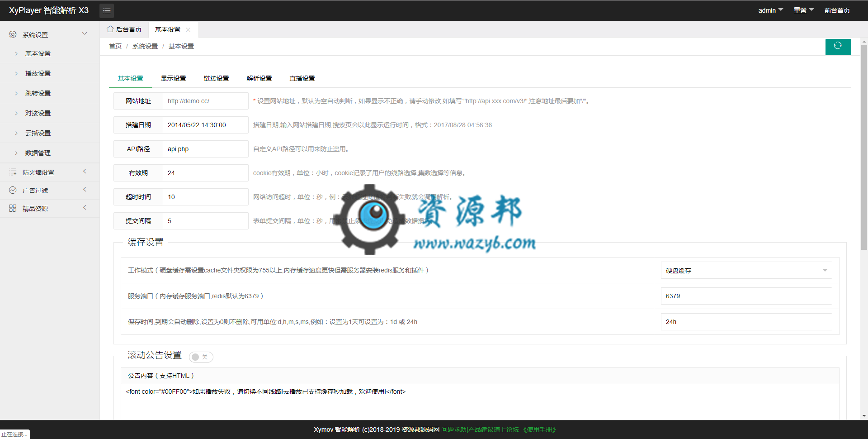Expand the 防火墙设置 sidebar group
The image size is (868, 439).
(85, 171)
